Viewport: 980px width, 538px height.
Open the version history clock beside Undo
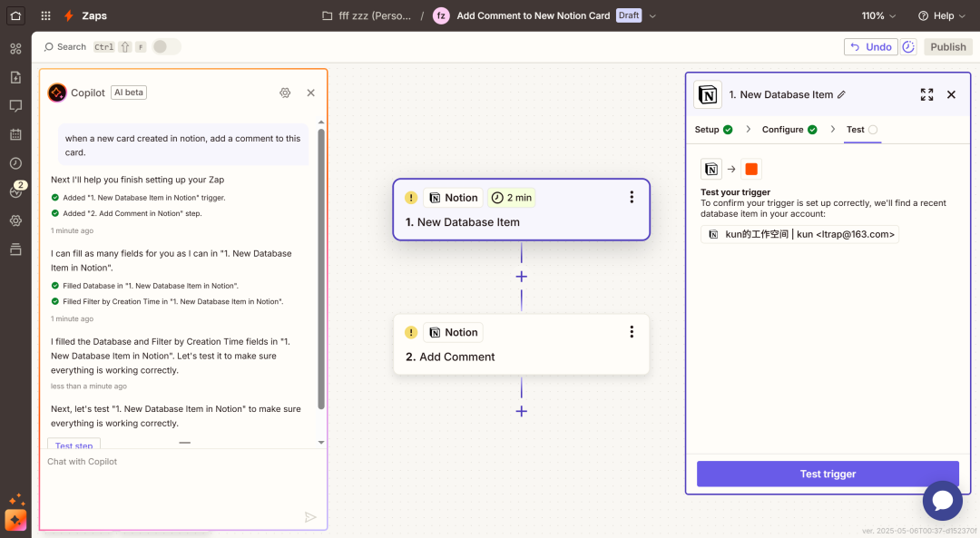click(x=908, y=47)
